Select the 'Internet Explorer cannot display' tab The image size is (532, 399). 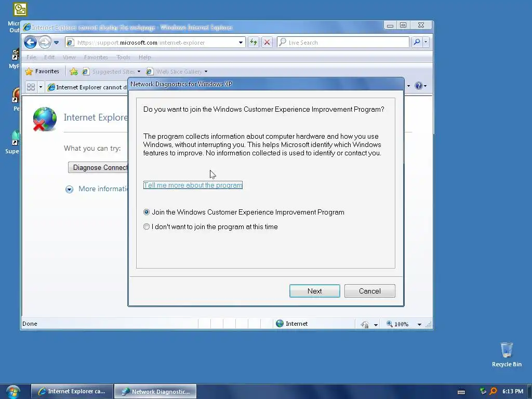point(87,87)
